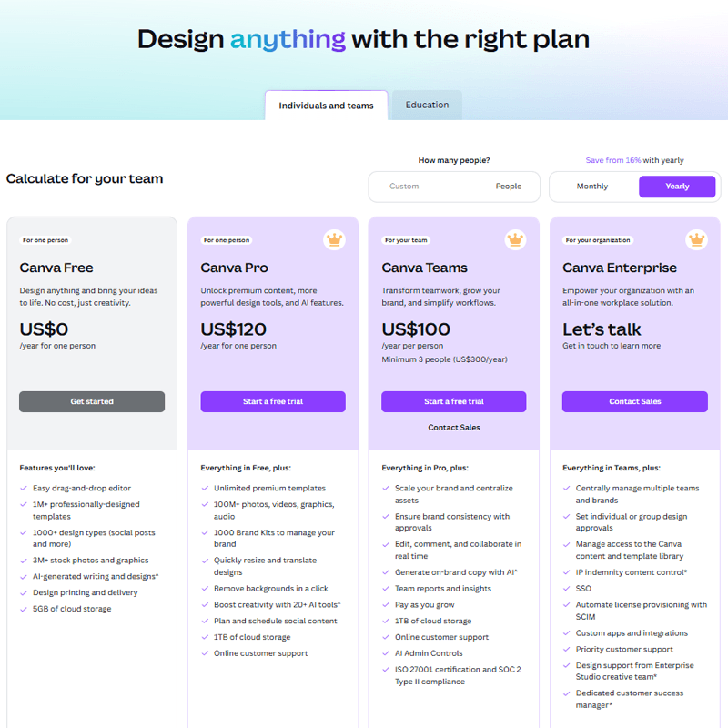728x728 pixels.
Task: Switch to the Education tab
Action: 427,105
